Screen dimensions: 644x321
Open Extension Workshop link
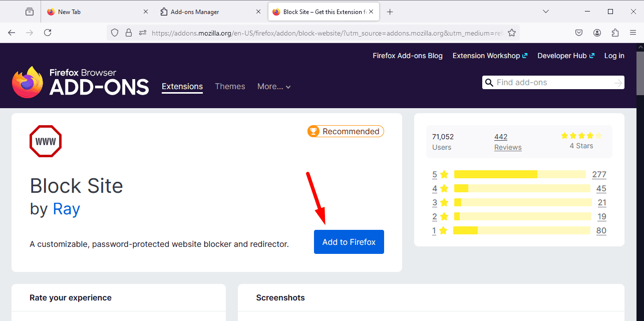tap(490, 56)
